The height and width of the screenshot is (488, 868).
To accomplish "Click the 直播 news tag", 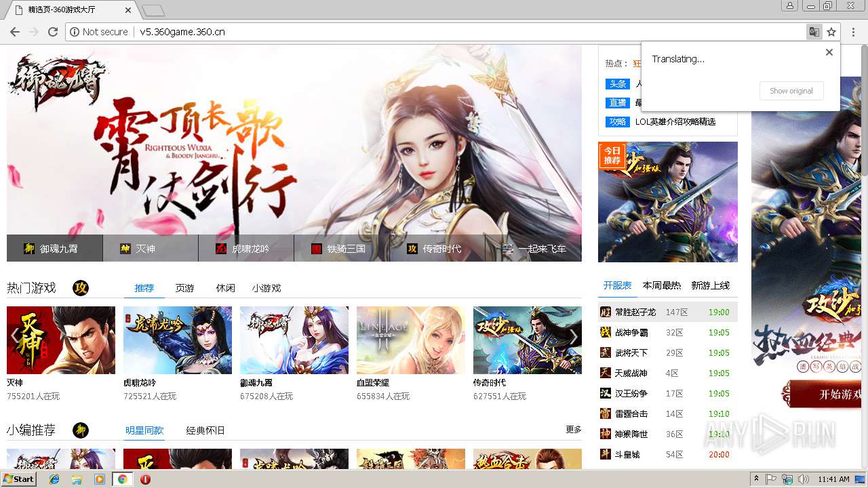I will (x=618, y=103).
